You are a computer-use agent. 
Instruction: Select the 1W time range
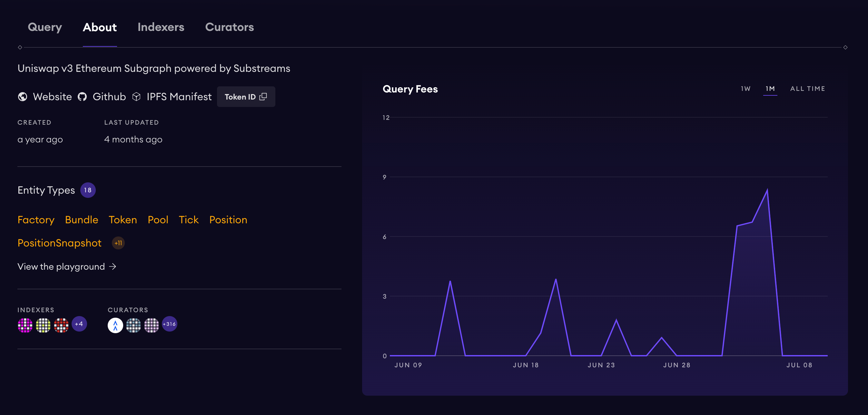click(745, 89)
